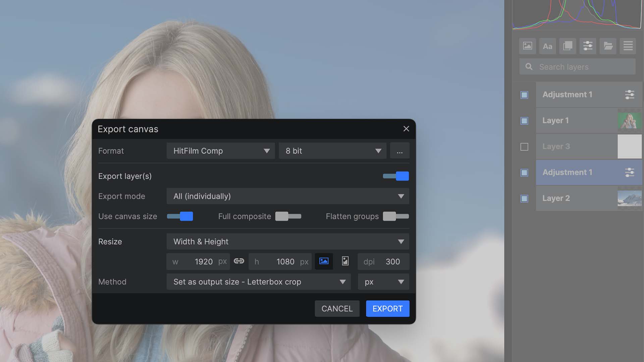Screen dimensions: 644x362
Task: Click the dpi field showing 300
Action: pyautogui.click(x=383, y=261)
